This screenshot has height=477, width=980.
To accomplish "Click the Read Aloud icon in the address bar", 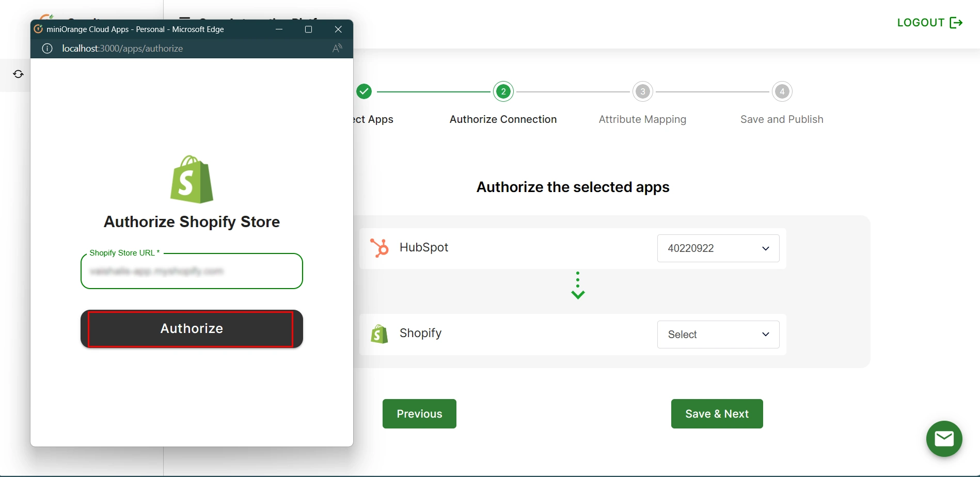I will [337, 48].
